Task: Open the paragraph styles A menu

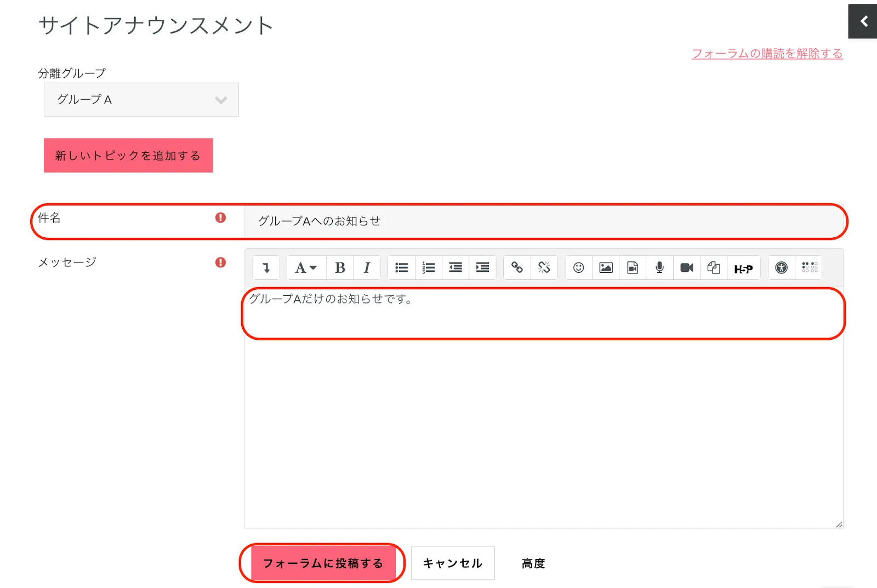Action: 306,268
